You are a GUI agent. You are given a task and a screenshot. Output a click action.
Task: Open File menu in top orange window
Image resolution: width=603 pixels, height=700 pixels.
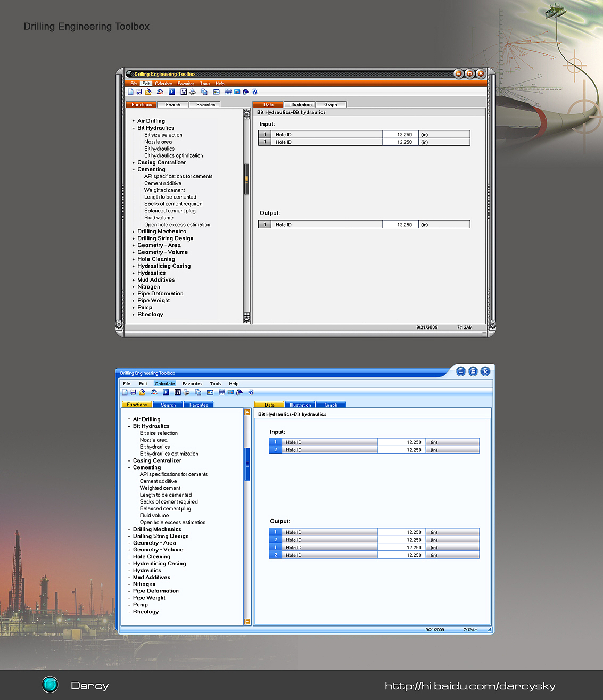coord(134,84)
